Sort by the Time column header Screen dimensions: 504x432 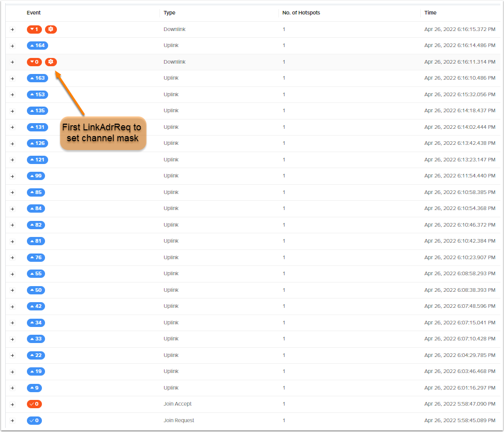[x=431, y=12]
